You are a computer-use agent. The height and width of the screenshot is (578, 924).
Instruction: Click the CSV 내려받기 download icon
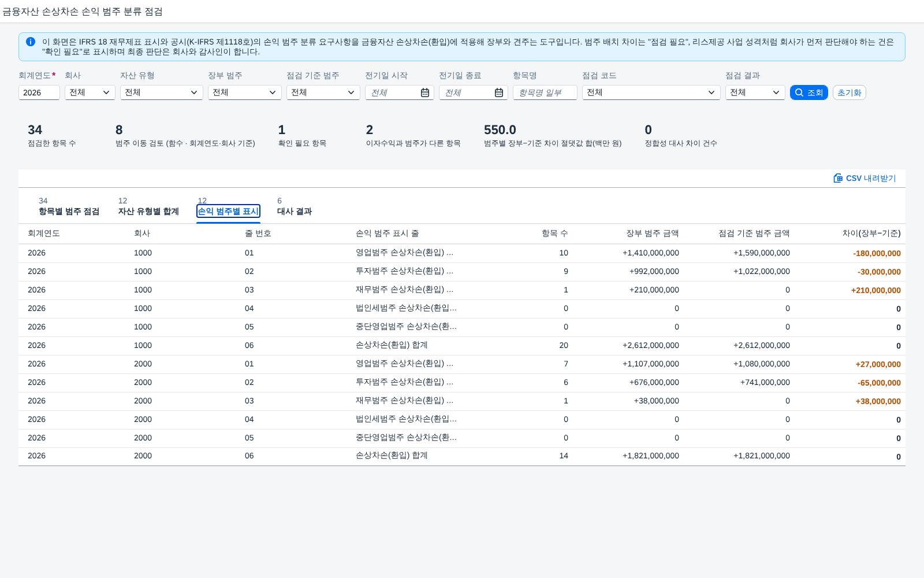(x=838, y=178)
